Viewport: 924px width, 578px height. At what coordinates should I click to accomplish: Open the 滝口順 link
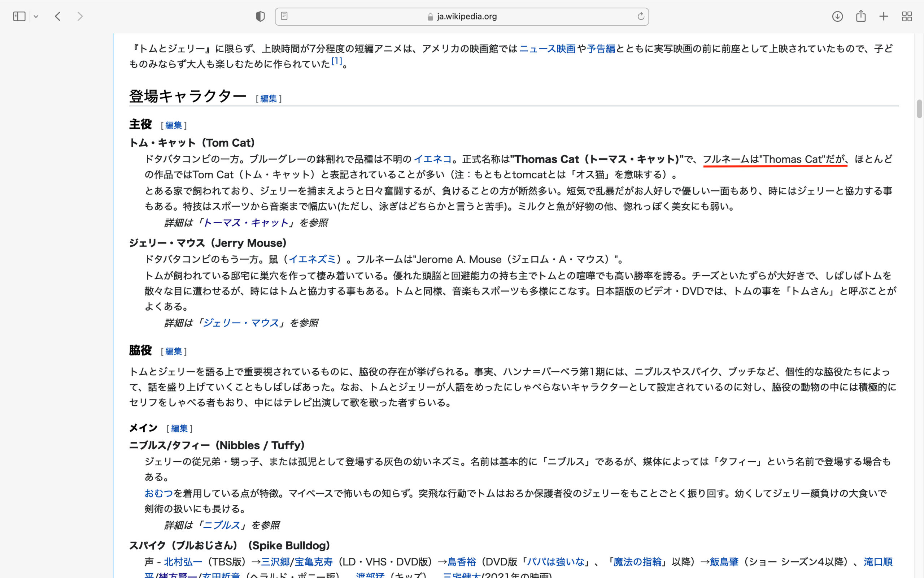click(878, 561)
